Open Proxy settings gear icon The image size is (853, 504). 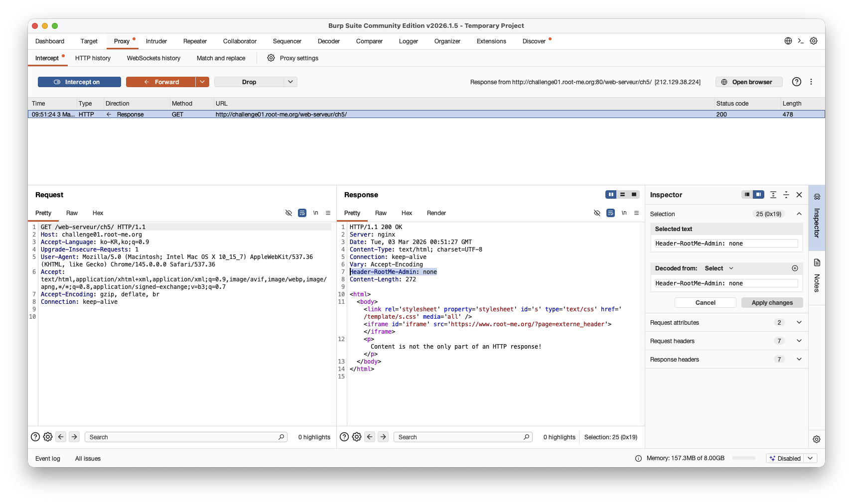click(271, 58)
